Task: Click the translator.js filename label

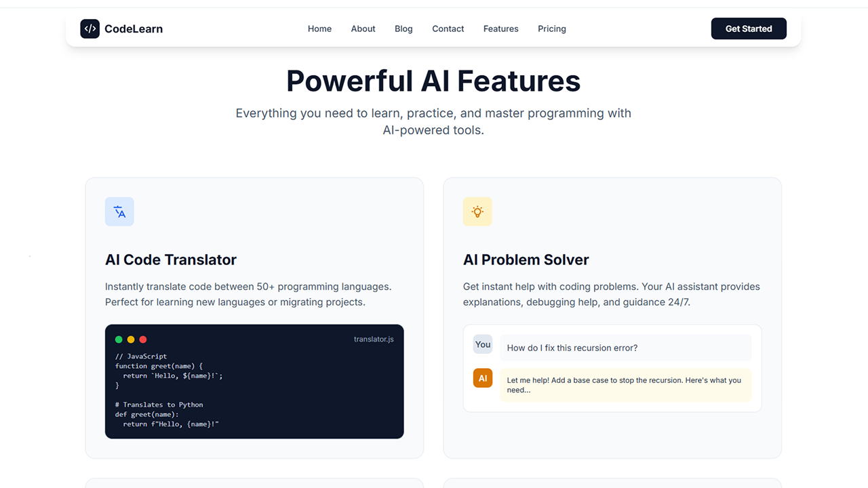Action: point(374,339)
